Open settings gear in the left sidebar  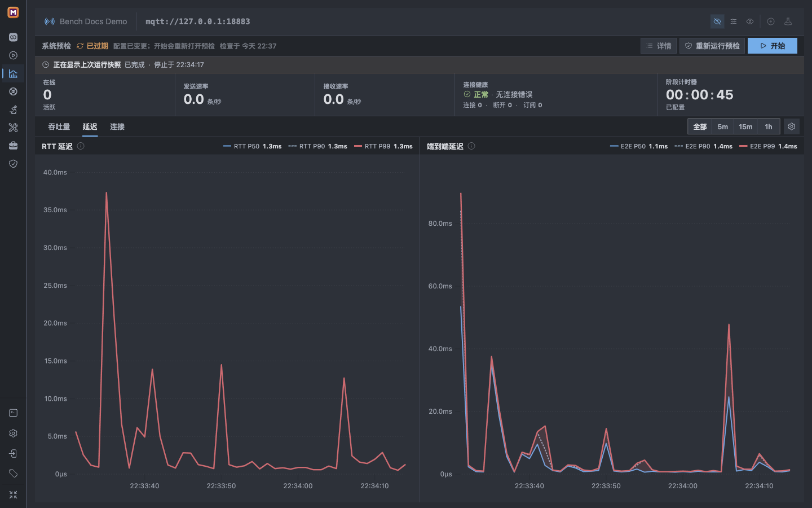(13, 433)
